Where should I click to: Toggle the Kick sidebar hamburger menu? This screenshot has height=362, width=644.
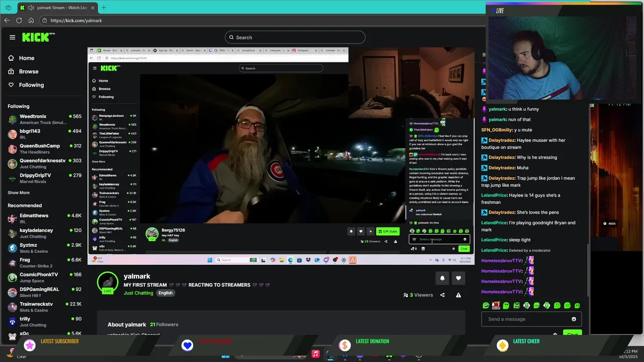point(12,37)
